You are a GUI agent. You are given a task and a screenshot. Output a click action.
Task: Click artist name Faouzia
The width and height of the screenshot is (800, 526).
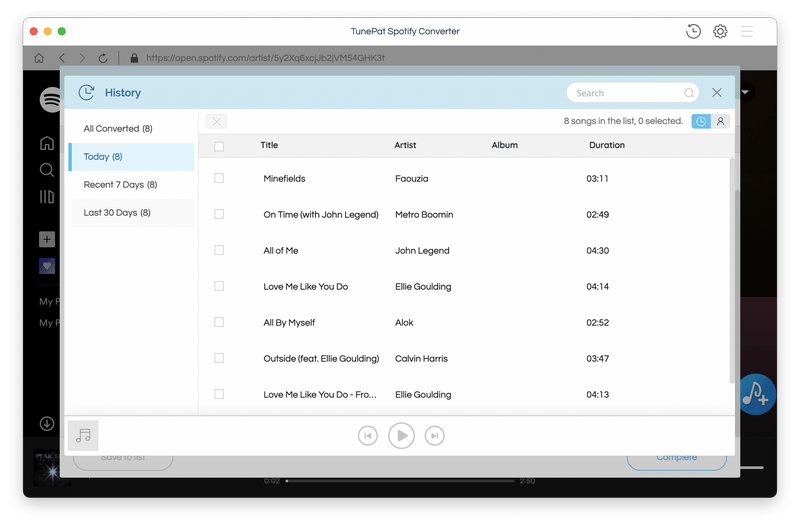(x=412, y=179)
